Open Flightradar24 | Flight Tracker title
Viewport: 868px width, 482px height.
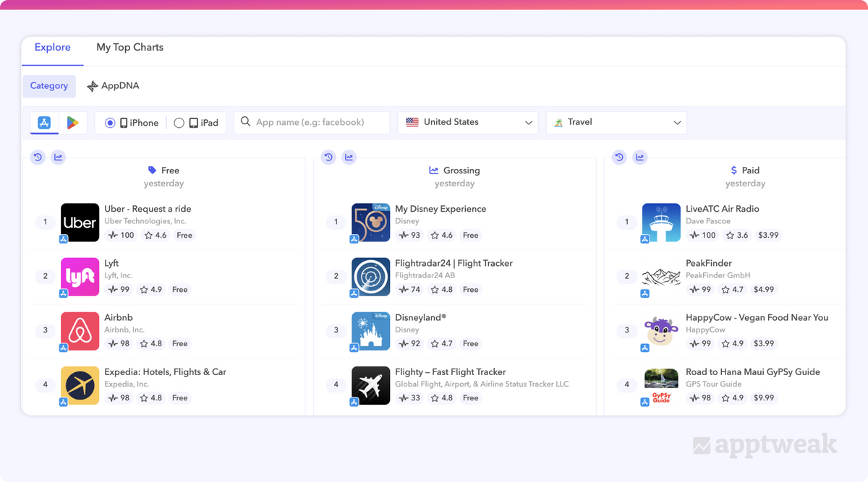point(454,263)
